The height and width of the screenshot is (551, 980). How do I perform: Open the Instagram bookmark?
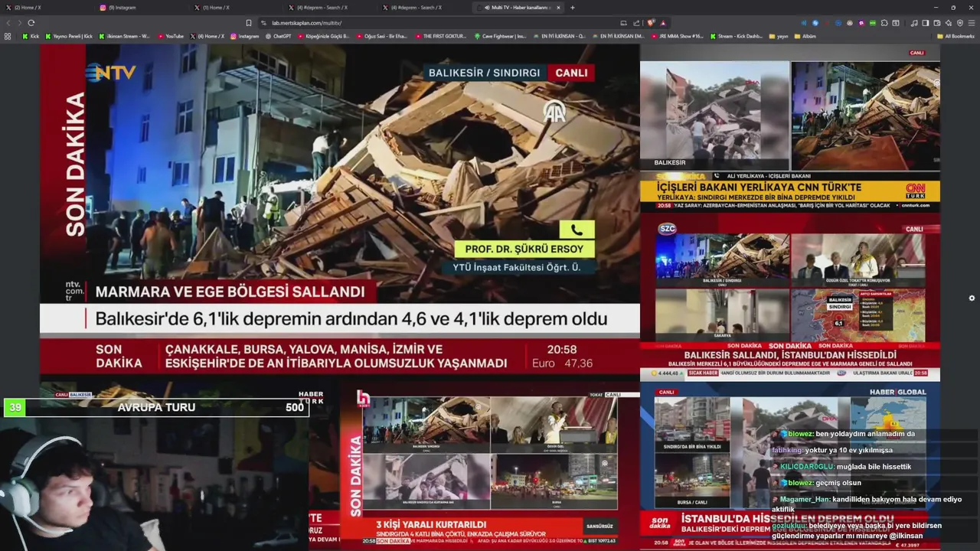244,36
